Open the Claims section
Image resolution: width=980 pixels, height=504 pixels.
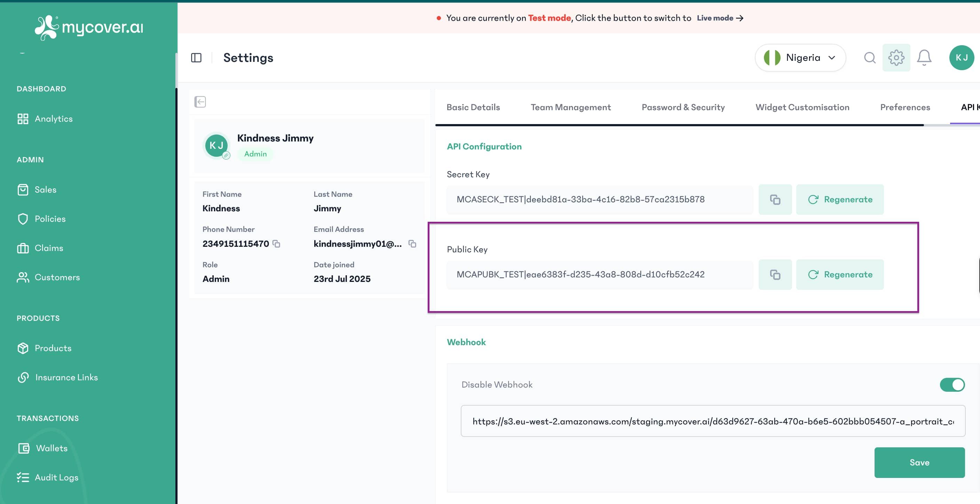49,248
